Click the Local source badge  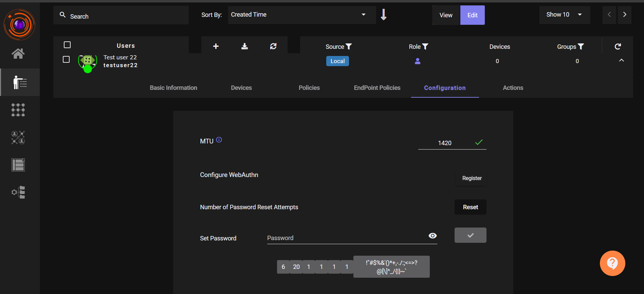point(337,61)
